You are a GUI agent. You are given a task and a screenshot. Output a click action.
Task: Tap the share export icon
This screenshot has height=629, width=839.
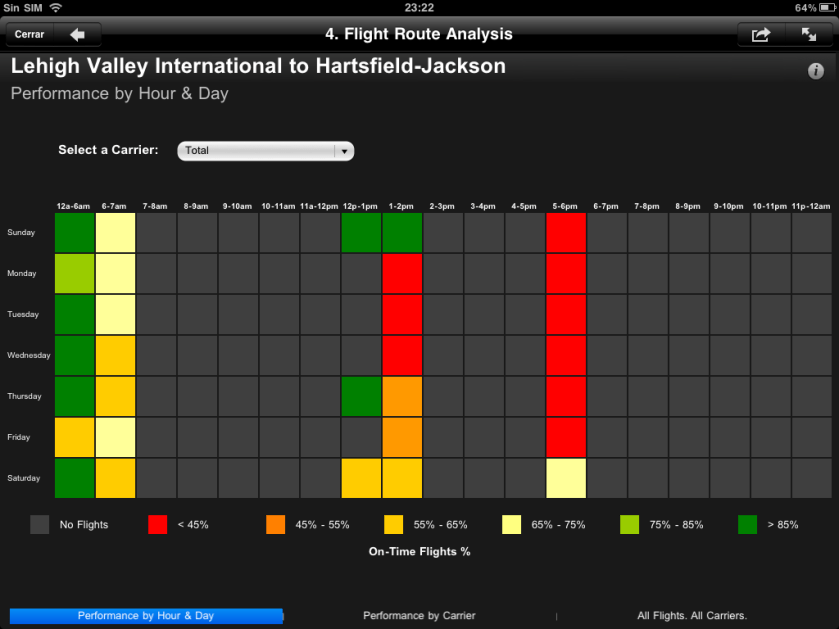(x=761, y=34)
